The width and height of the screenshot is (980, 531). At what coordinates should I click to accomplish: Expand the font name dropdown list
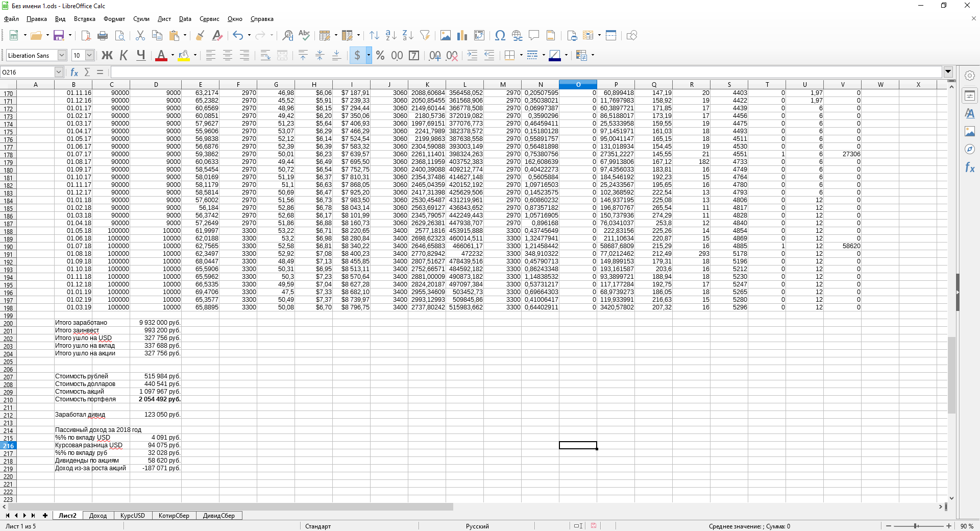point(62,55)
